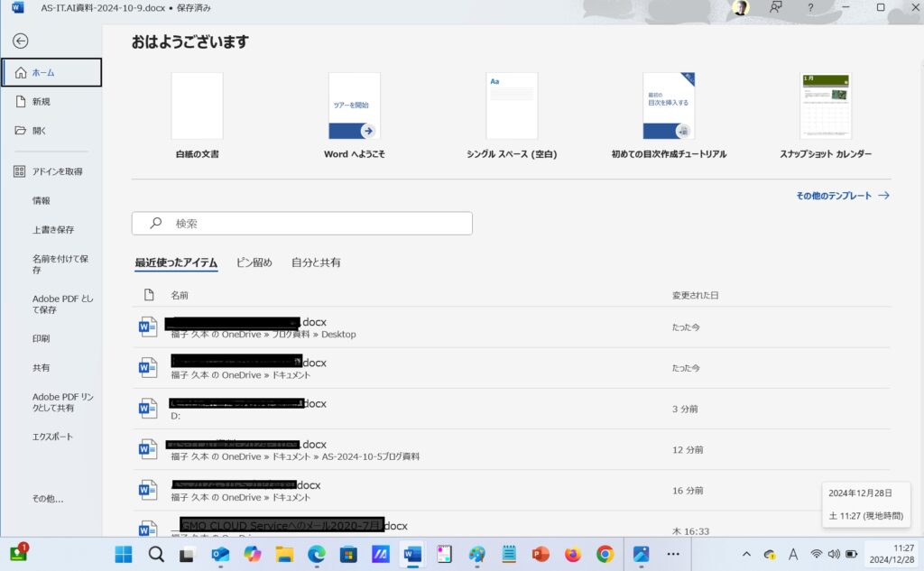Switch to 最近使ったアイテム tab
This screenshot has height=571, width=924.
176,262
